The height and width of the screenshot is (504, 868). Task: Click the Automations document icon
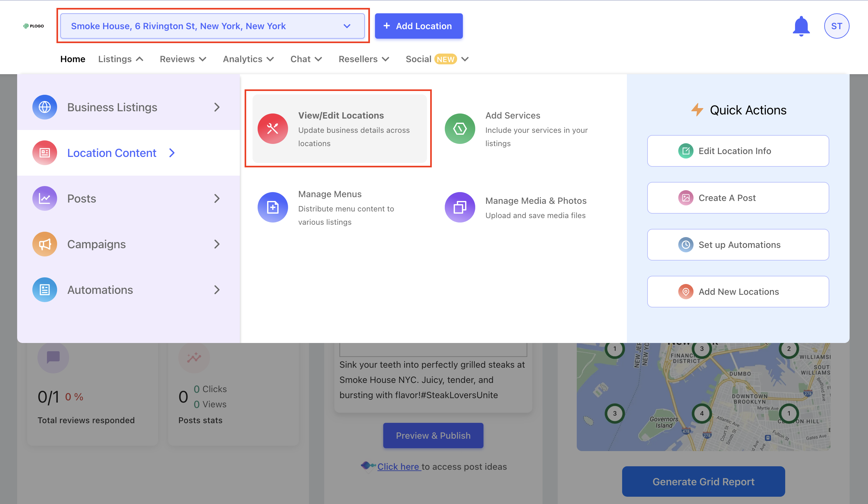pos(45,289)
